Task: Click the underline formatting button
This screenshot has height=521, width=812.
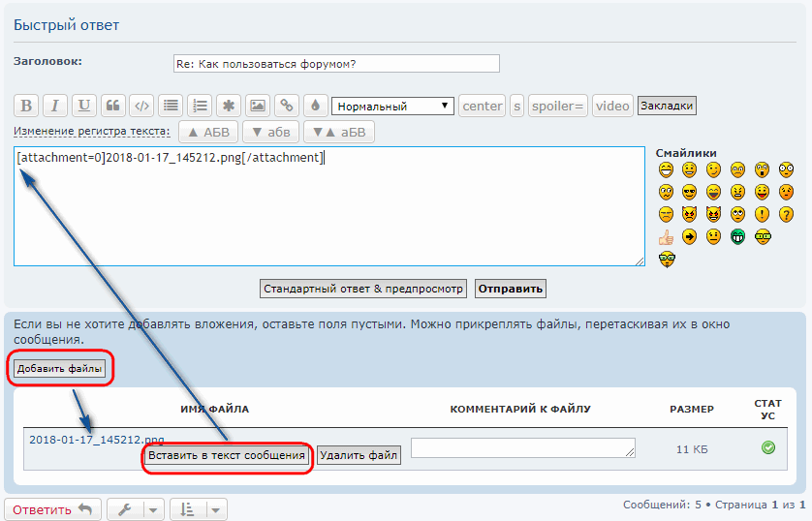Action: 84,107
